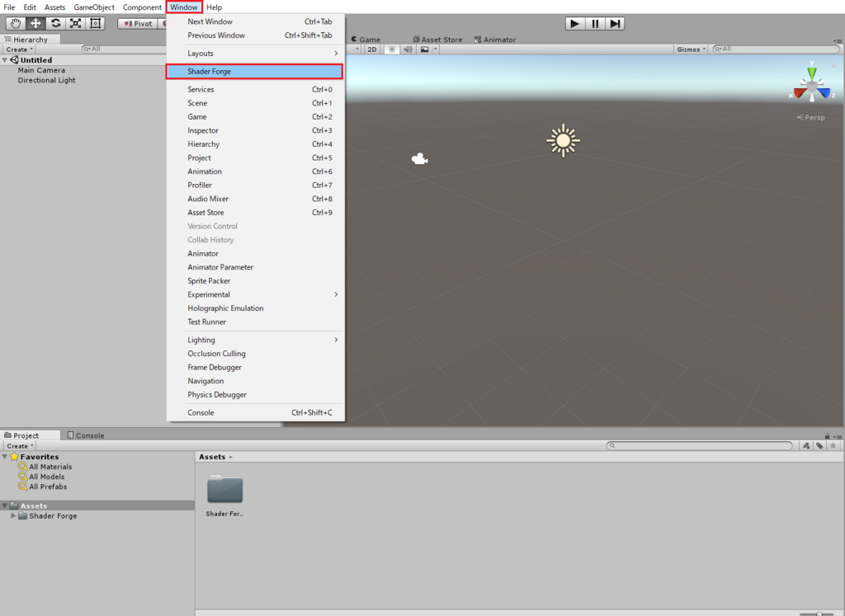845x616 pixels.
Task: Choose Sprite Packer menu item
Action: 254,281
